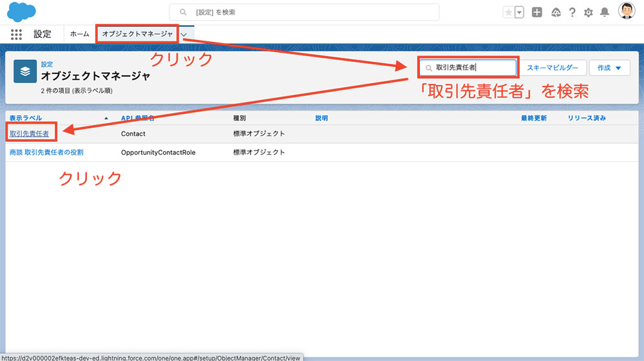Click the オブジェクトマネージャ page heading
644x361 pixels.
point(96,76)
